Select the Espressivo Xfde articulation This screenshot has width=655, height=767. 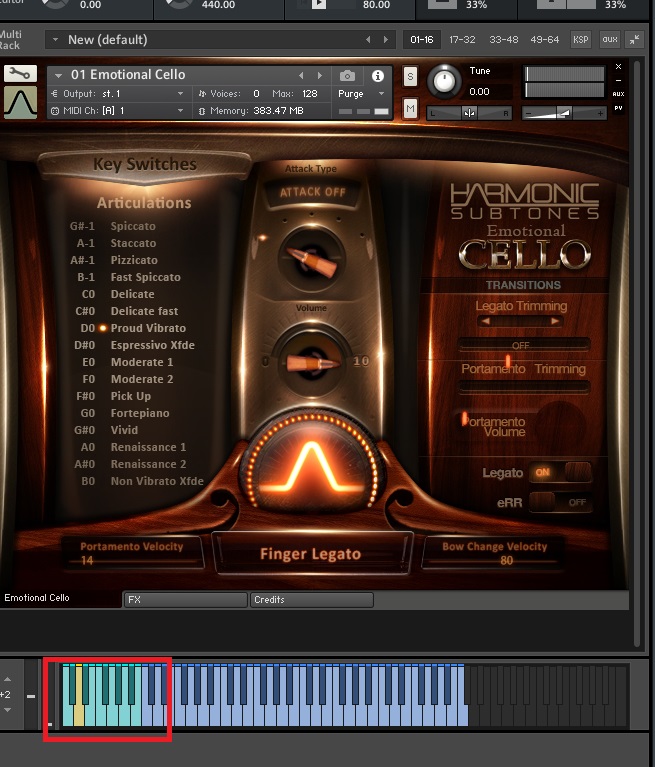[153, 345]
